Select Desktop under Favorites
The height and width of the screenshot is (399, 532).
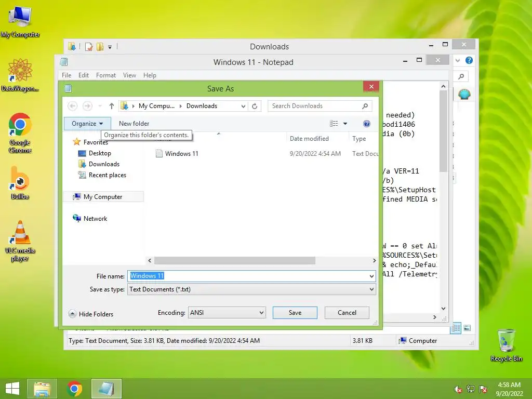(x=100, y=153)
